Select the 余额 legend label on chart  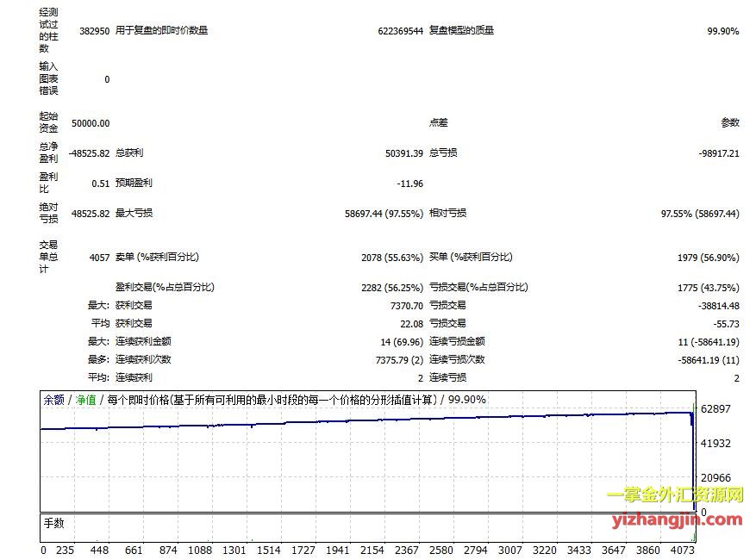[53, 400]
